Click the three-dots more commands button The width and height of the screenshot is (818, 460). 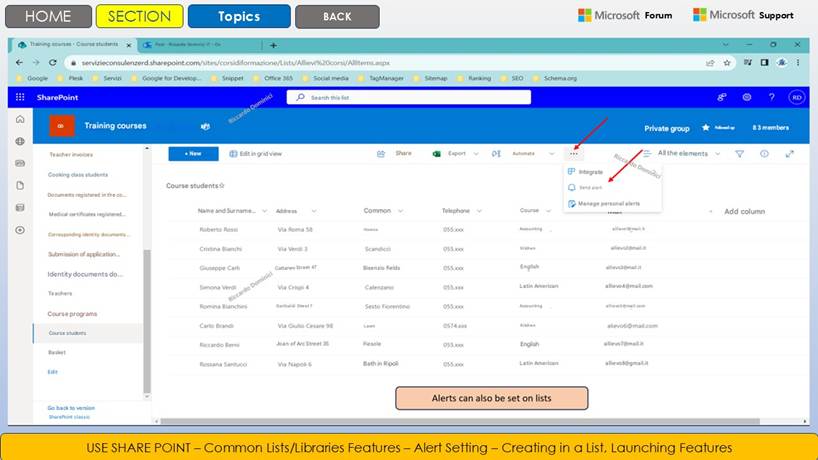[574, 153]
